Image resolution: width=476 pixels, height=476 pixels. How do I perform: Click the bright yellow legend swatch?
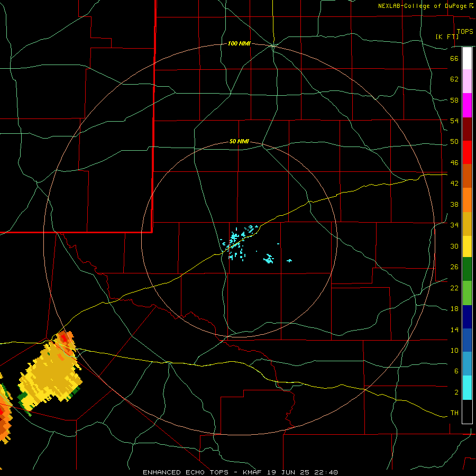467,246
